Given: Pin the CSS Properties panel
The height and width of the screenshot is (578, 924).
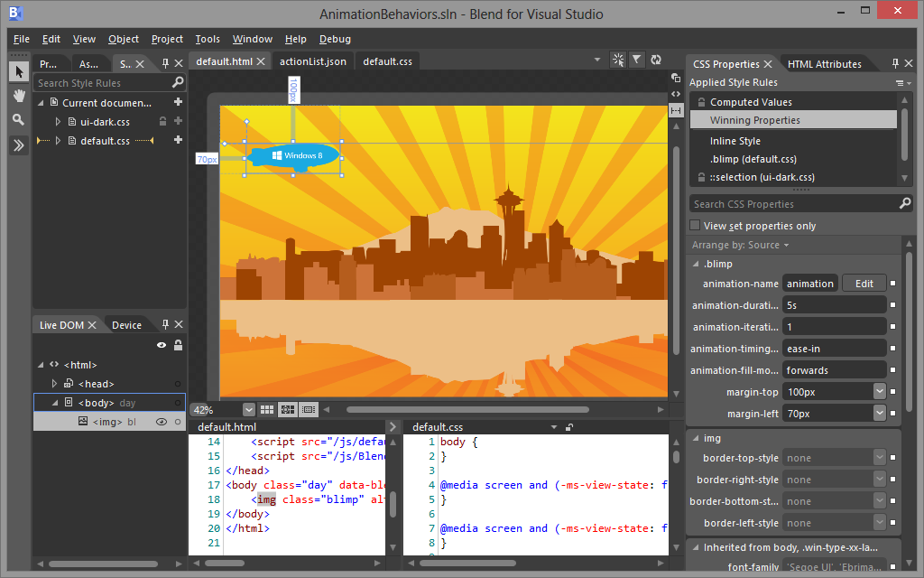Looking at the screenshot, I should point(895,63).
